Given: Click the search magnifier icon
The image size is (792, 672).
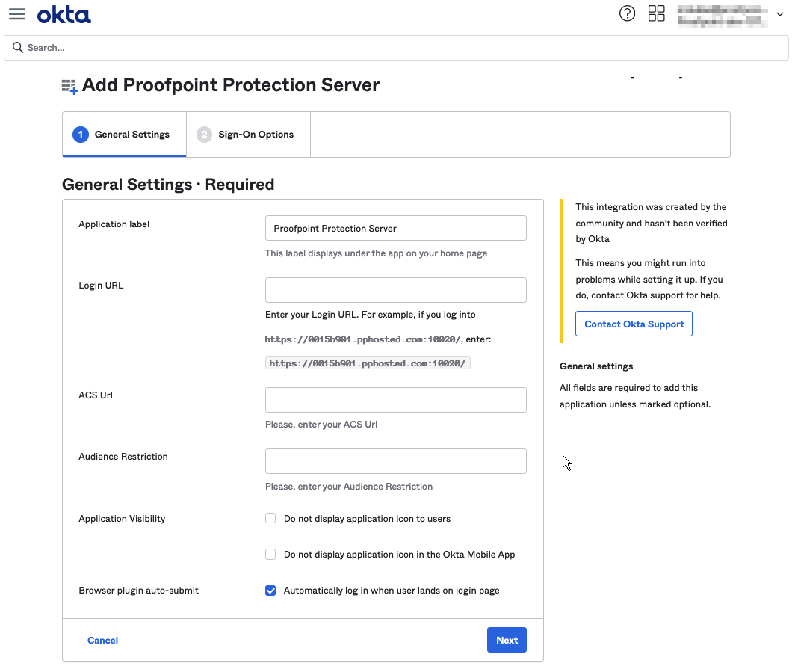Looking at the screenshot, I should [17, 47].
